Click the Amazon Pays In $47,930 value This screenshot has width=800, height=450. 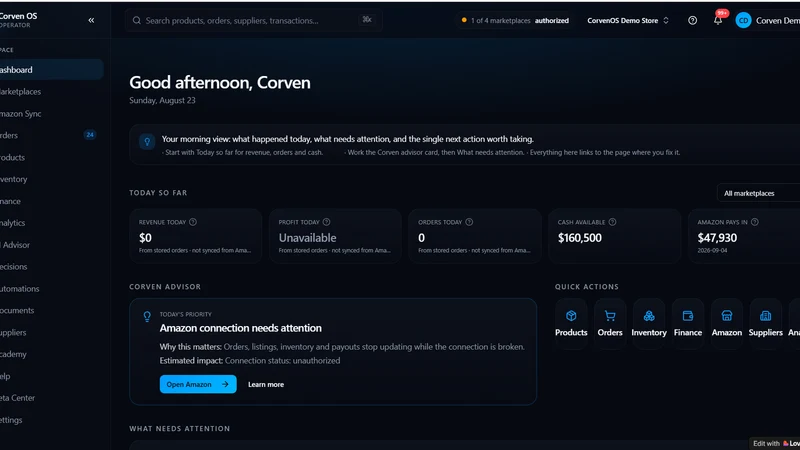717,238
